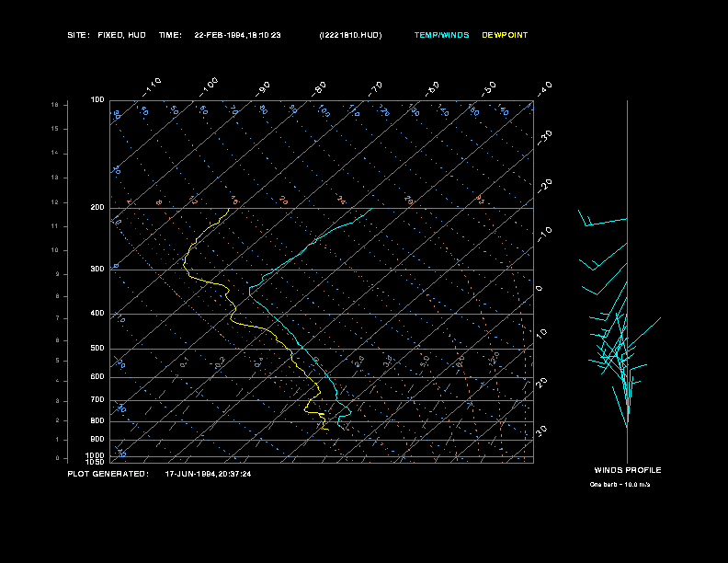
Task: Click the 5 tick on the height axis
Action: tap(58, 361)
